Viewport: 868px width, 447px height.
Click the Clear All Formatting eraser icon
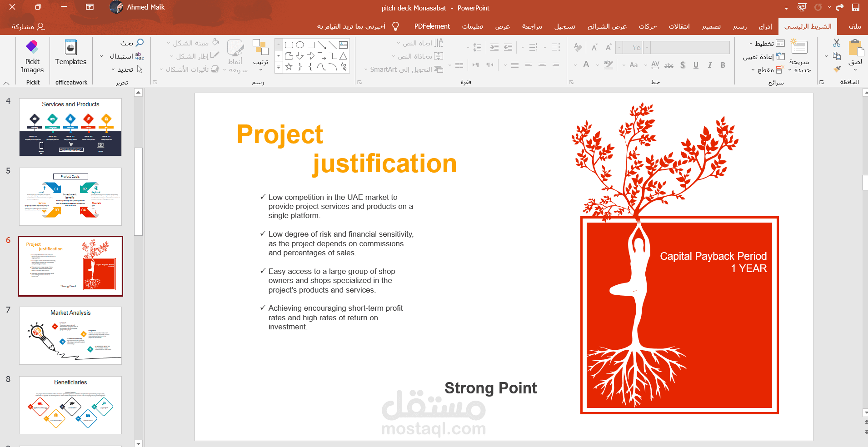pyautogui.click(x=578, y=47)
